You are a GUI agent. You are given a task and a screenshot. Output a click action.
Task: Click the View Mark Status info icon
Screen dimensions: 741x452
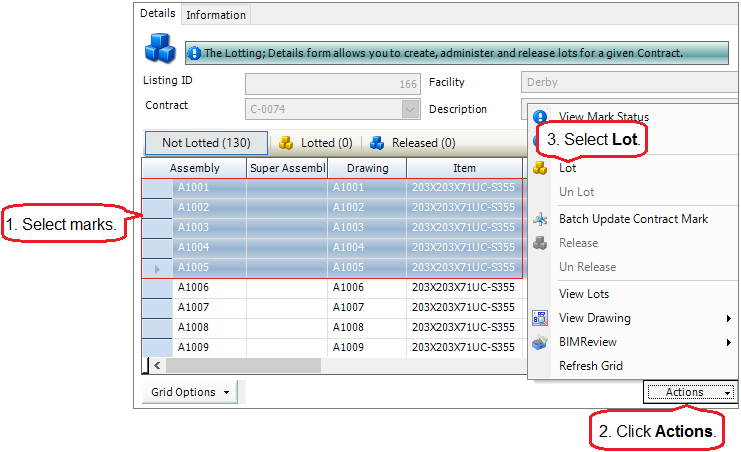(x=540, y=117)
